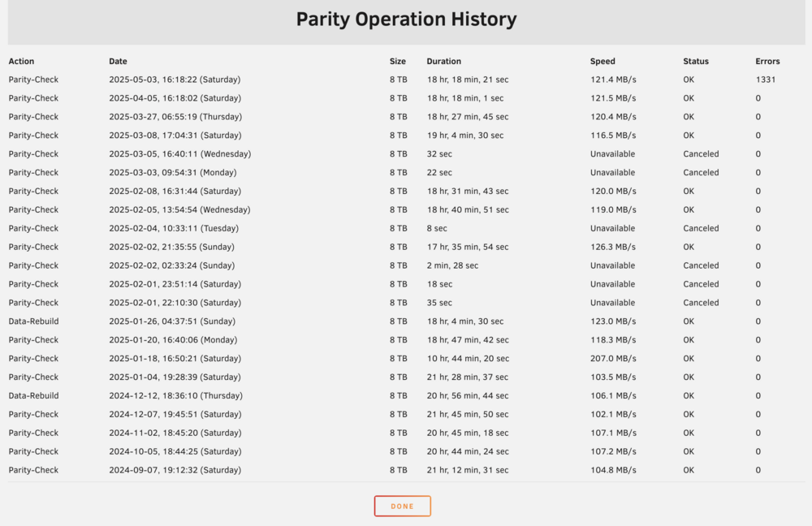812x526 pixels.
Task: Click date 2025-01-20, 16:40:06 (Monday)
Action: click(173, 340)
